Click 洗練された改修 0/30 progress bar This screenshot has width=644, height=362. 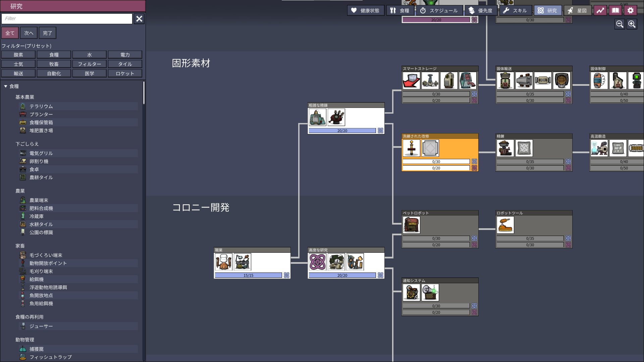coord(436,162)
